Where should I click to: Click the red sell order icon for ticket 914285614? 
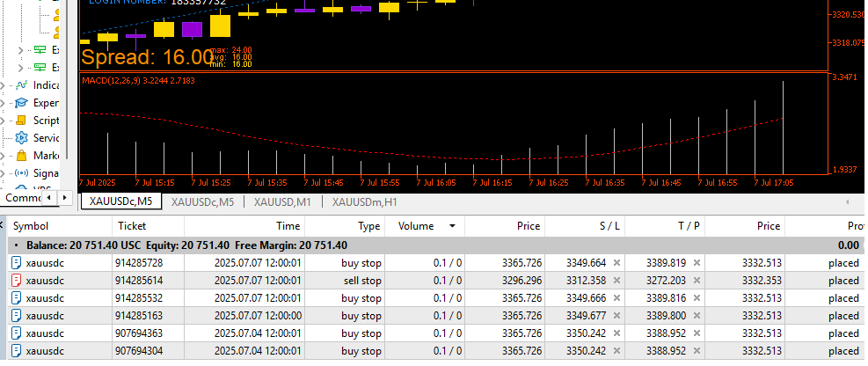[x=17, y=281]
